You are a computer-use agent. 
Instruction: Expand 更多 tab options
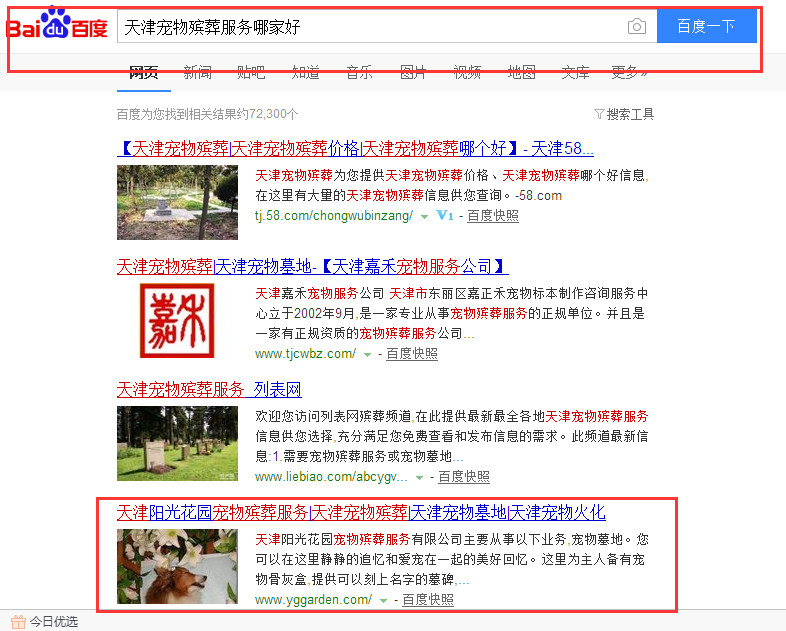pyautogui.click(x=630, y=72)
